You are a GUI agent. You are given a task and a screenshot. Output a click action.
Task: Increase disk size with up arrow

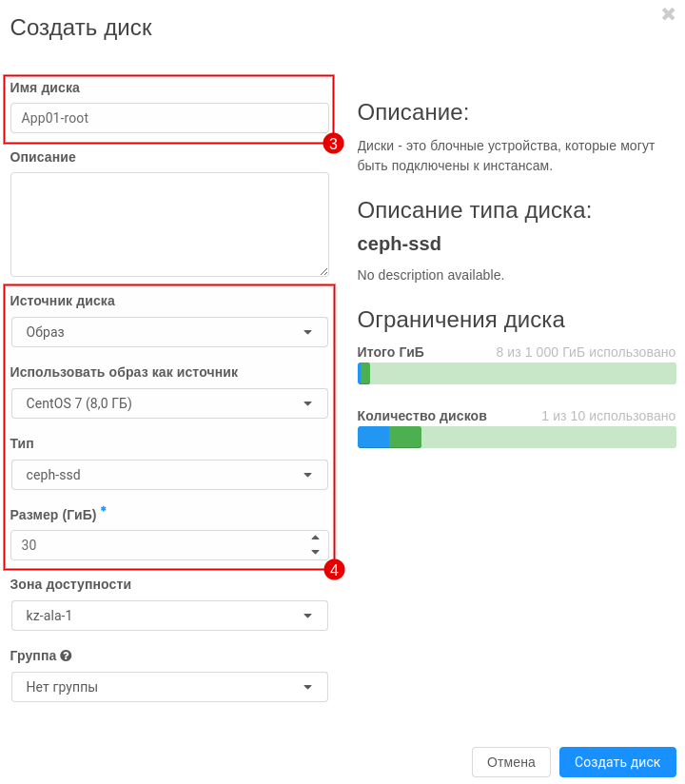pyautogui.click(x=315, y=538)
